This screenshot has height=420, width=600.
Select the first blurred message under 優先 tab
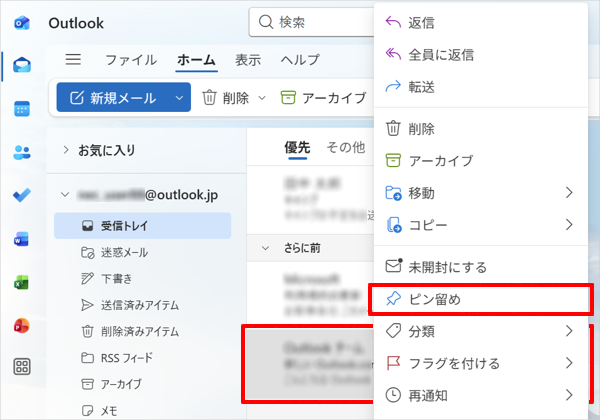pyautogui.click(x=310, y=200)
